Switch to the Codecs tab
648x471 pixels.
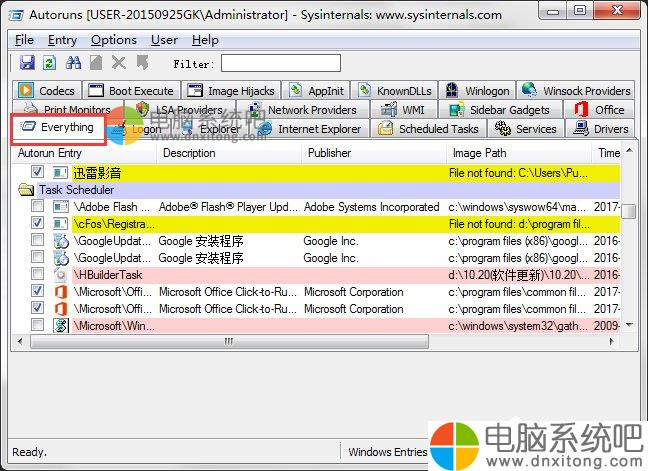(x=48, y=90)
